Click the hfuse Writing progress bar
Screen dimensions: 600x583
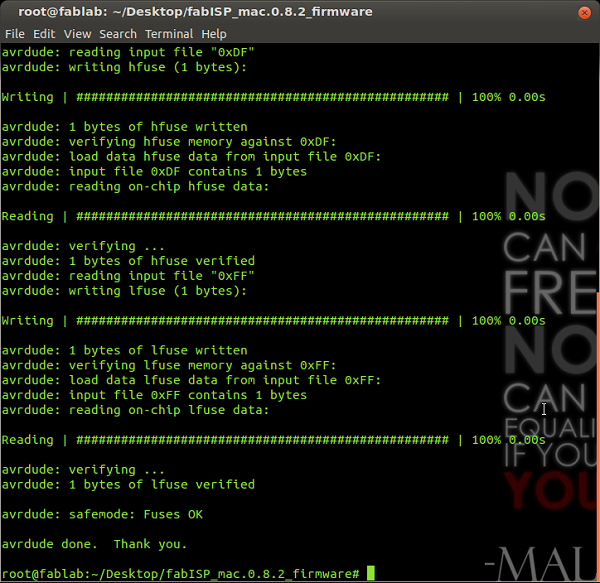pos(262,97)
